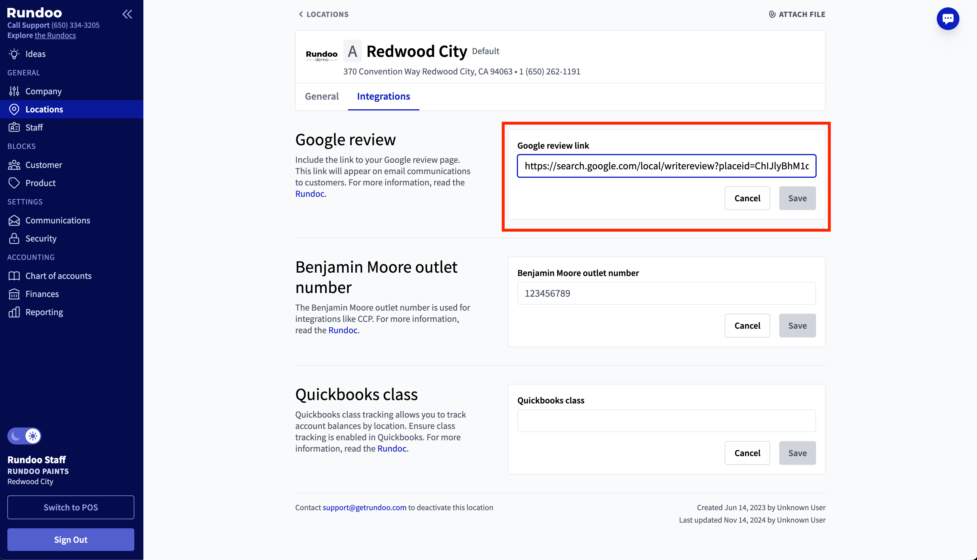This screenshot has height=560, width=977.
Task: Click the Rundoo Staff user name
Action: click(x=37, y=459)
